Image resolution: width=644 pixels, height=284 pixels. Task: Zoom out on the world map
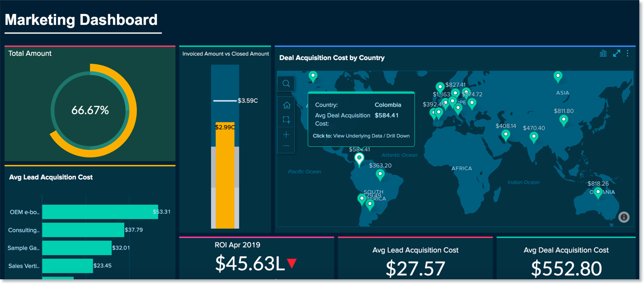coord(286,147)
